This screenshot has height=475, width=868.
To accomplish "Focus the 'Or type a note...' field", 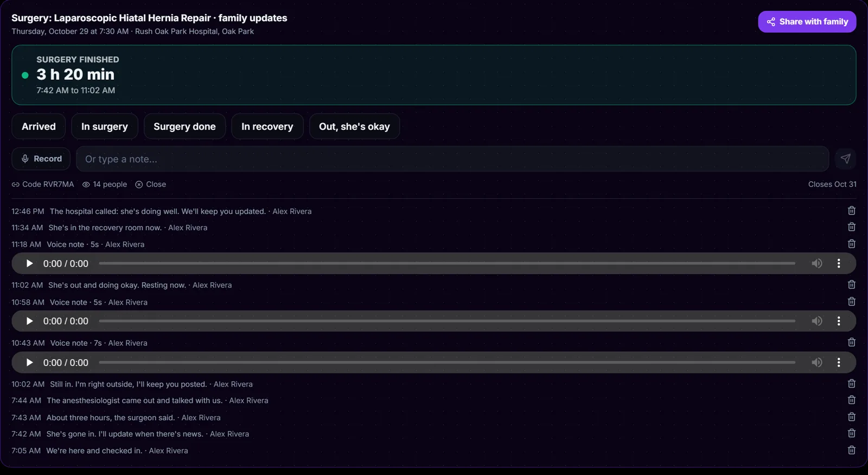I will click(x=452, y=159).
